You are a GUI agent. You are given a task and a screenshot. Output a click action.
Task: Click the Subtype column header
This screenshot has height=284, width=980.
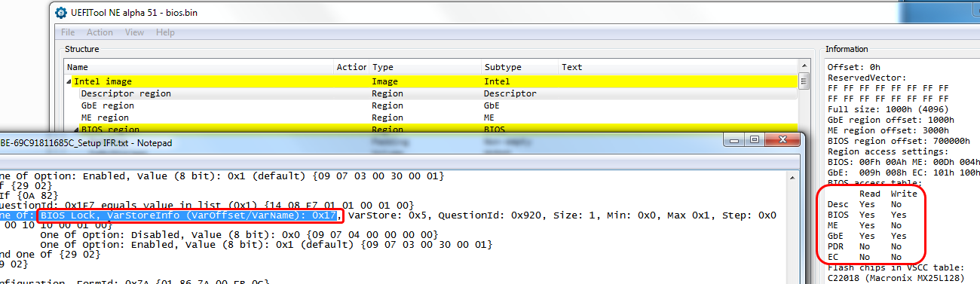(x=520, y=67)
